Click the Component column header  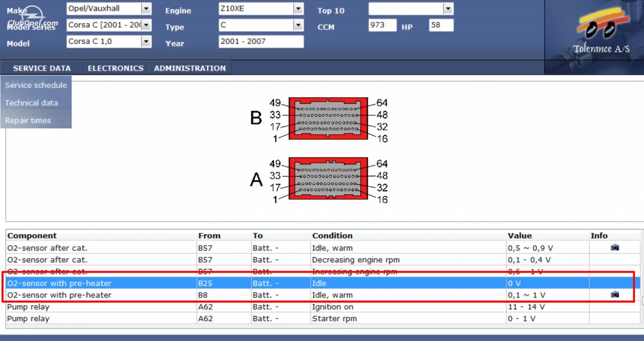(32, 236)
